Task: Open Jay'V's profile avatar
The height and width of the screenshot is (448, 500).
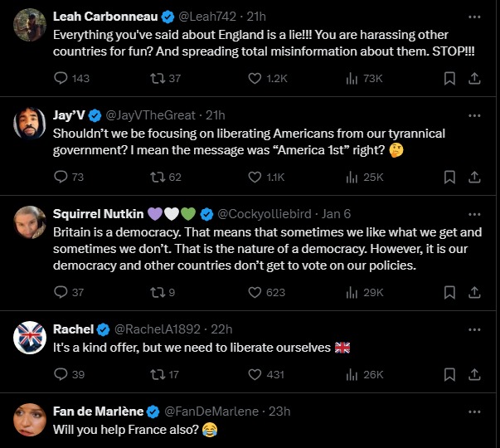Action: (x=30, y=123)
